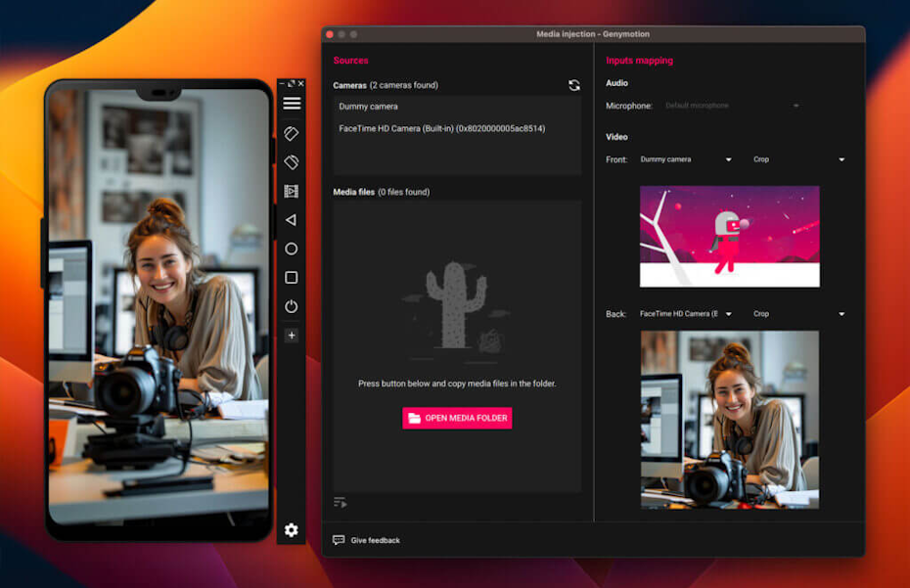Click the Media files label
The width and height of the screenshot is (910, 588).
point(353,192)
